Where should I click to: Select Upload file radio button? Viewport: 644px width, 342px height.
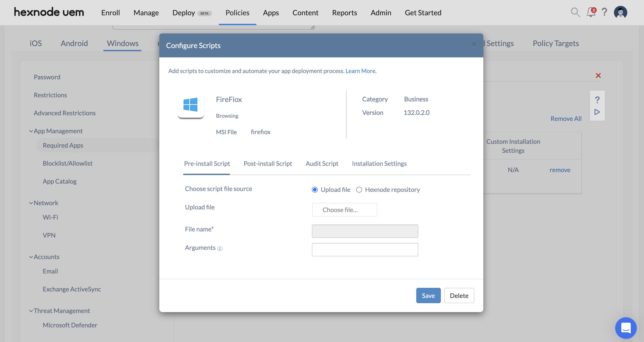click(x=315, y=190)
